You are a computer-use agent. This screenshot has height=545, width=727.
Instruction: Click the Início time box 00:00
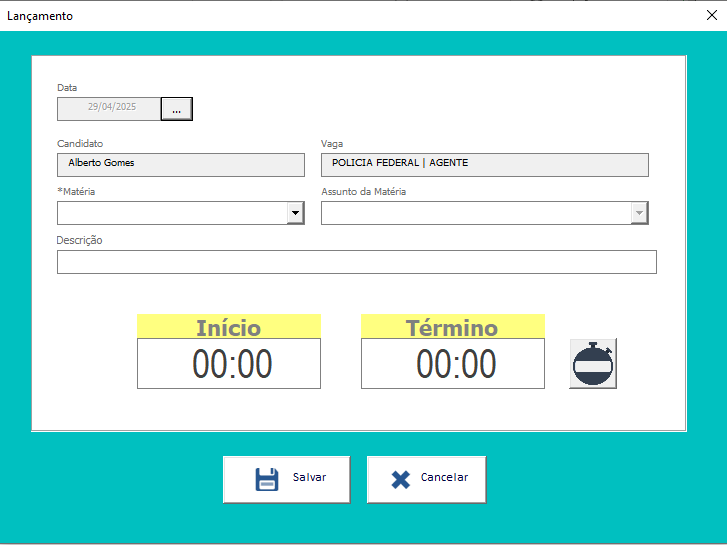[229, 364]
